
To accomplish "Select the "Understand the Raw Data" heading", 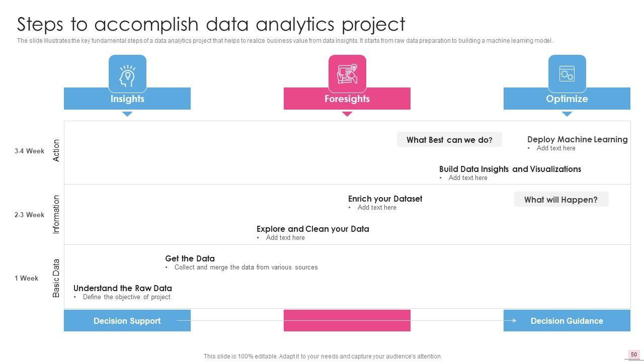I will tap(123, 288).
